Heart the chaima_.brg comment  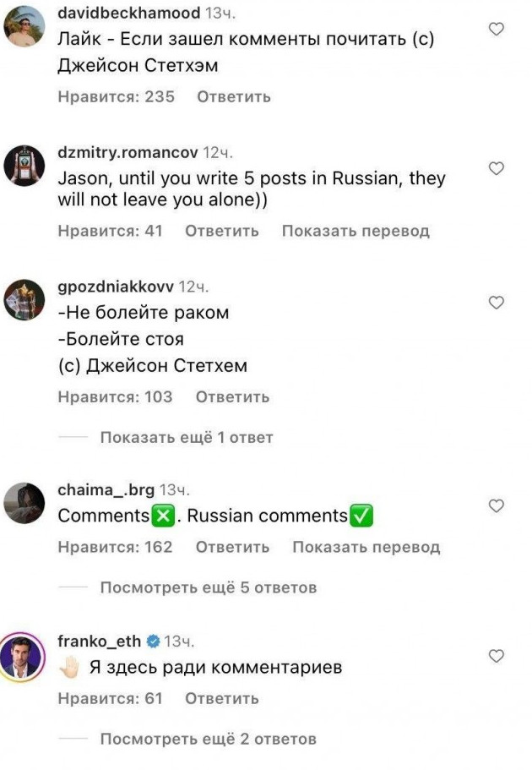497,505
